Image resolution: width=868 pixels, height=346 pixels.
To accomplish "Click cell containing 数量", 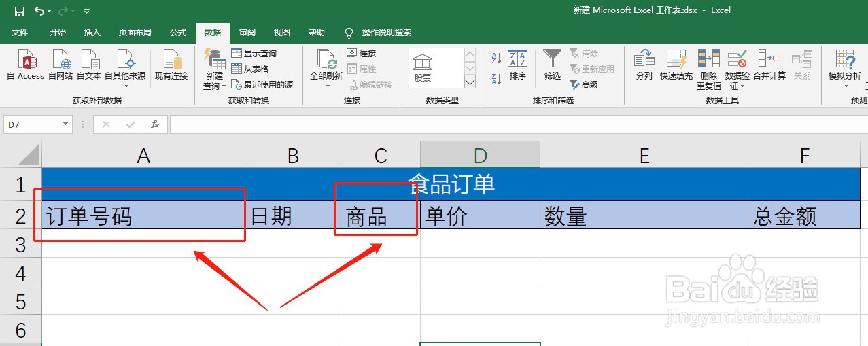I will 644,215.
